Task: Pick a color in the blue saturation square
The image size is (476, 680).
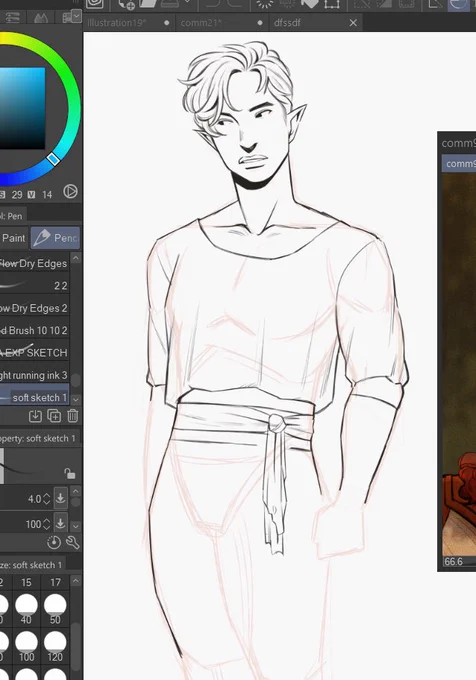Action: point(22,108)
